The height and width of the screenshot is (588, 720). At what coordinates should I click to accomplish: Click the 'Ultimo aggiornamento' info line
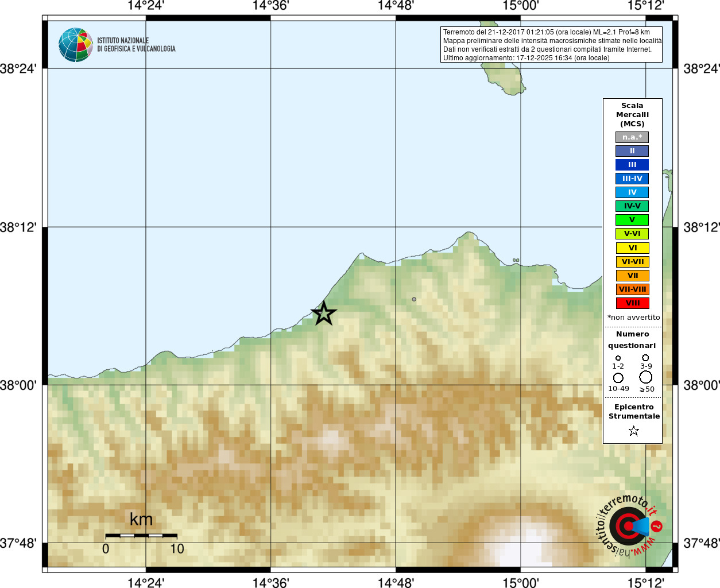pyautogui.click(x=527, y=58)
